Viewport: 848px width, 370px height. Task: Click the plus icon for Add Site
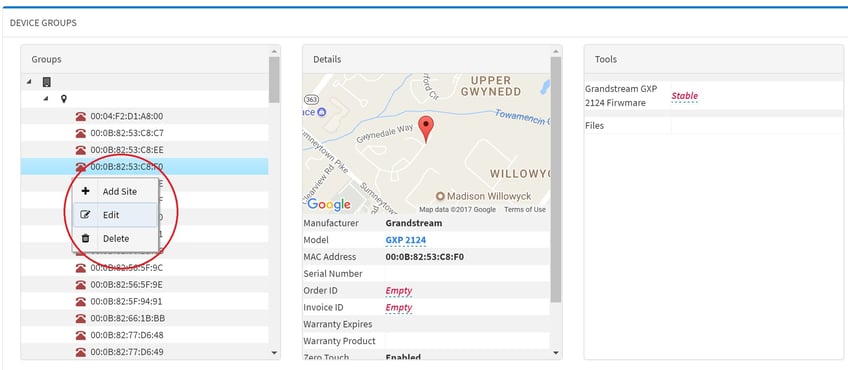(x=85, y=191)
